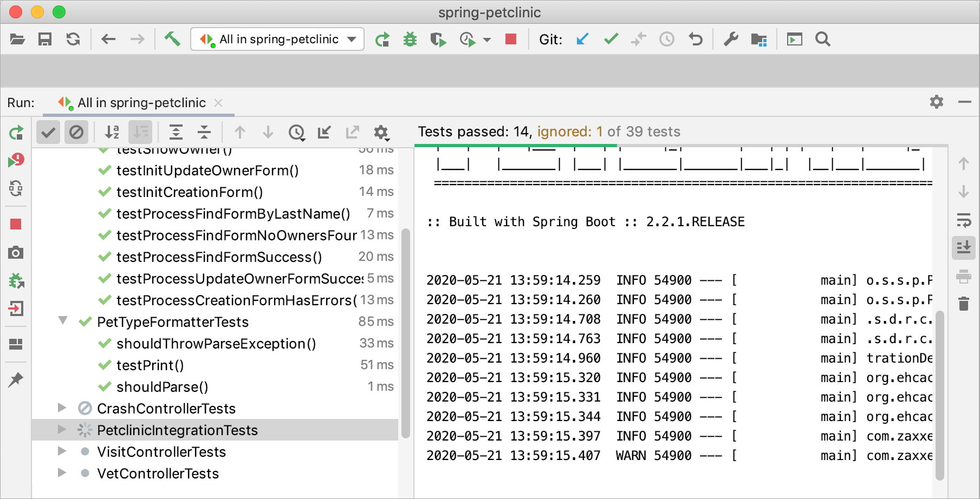Viewport: 980px width, 499px height.
Task: Navigate forward with the right arrow
Action: pos(137,39)
